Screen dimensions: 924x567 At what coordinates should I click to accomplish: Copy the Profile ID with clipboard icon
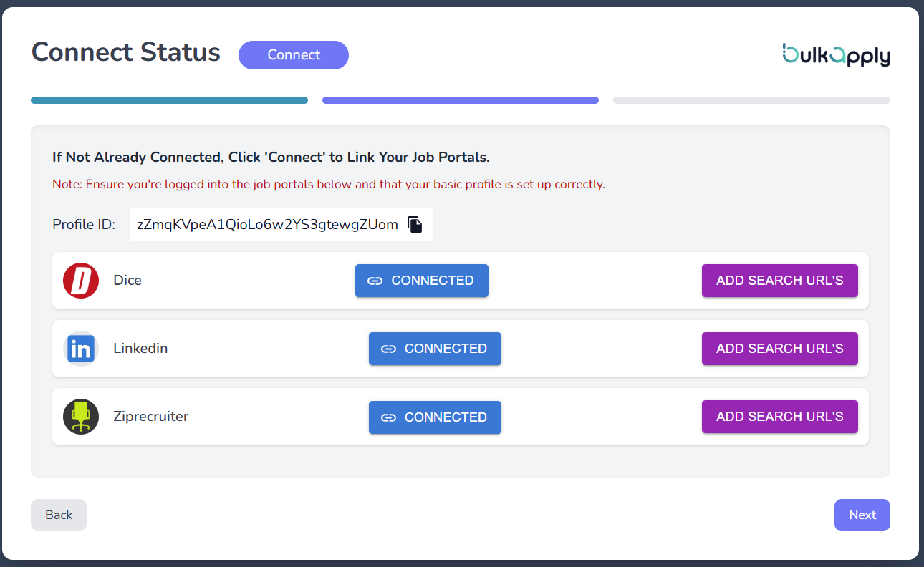(x=415, y=225)
